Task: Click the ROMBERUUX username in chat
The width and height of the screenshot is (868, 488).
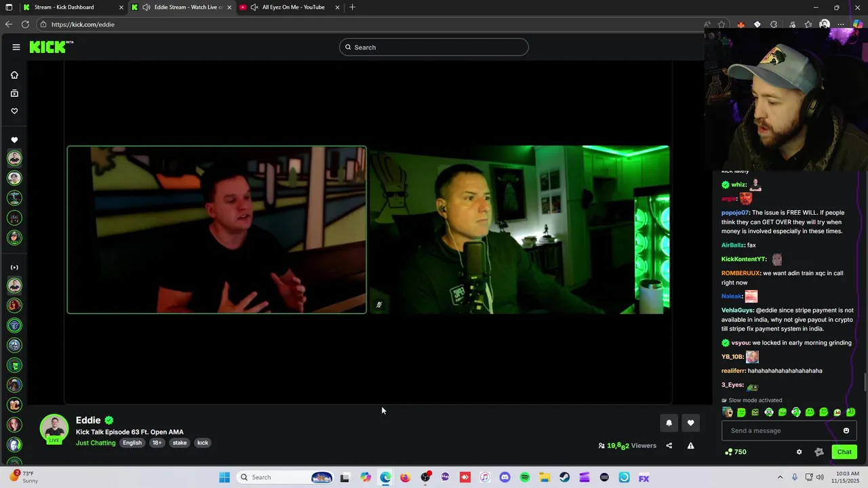Action: 741,273
